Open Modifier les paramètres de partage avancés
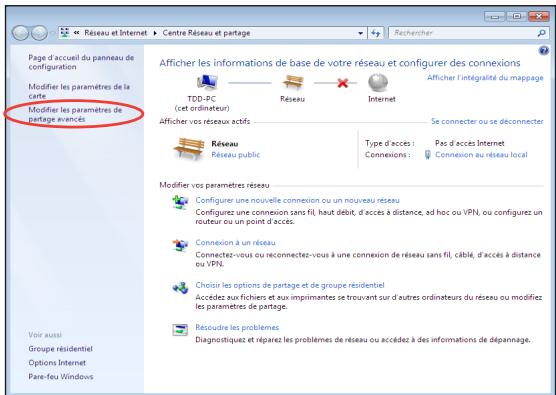The width and height of the screenshot is (556, 395). point(75,114)
